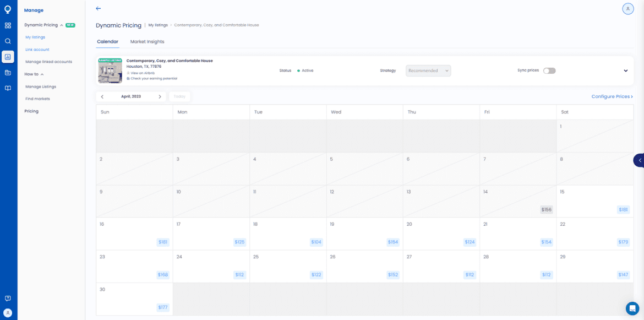Open the code folder icon in sidebar

[8, 72]
